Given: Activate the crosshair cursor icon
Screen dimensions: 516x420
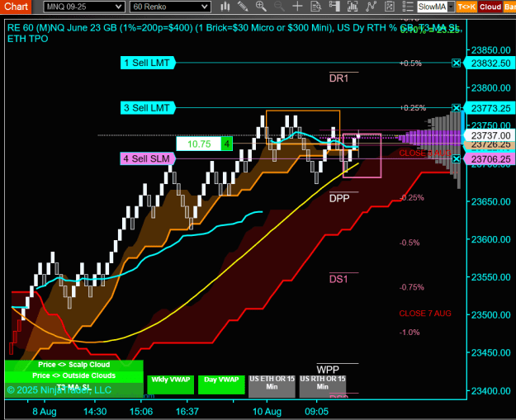Looking at the screenshot, I should pyautogui.click(x=297, y=7).
